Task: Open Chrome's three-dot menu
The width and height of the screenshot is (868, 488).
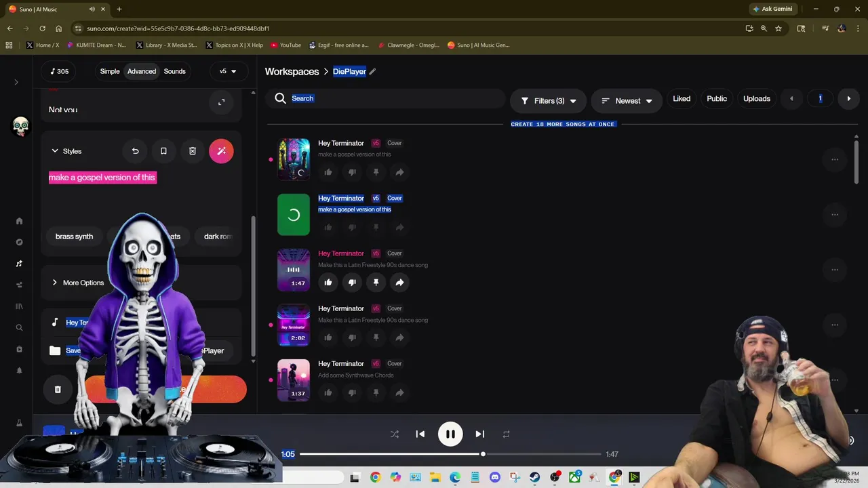Action: [x=859, y=28]
